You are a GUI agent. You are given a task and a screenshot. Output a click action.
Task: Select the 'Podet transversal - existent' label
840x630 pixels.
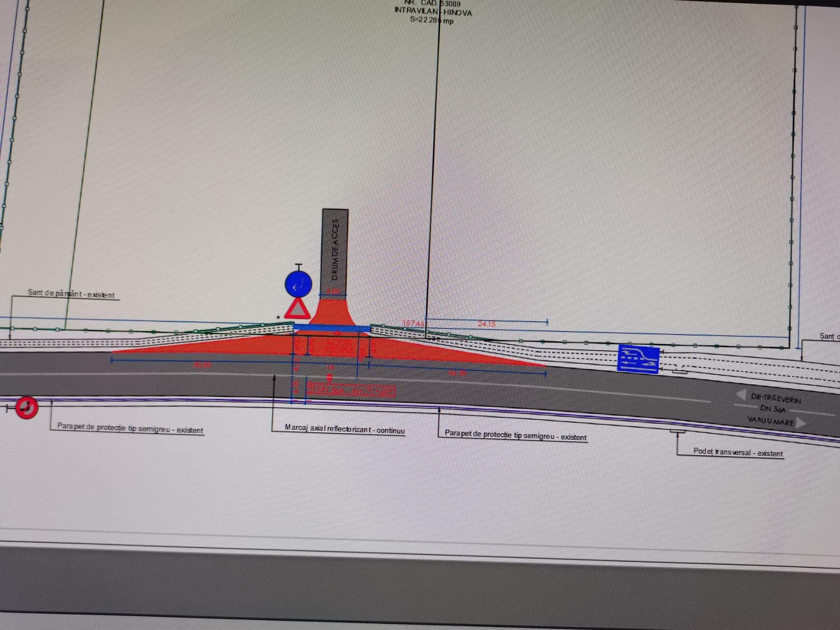point(737,452)
